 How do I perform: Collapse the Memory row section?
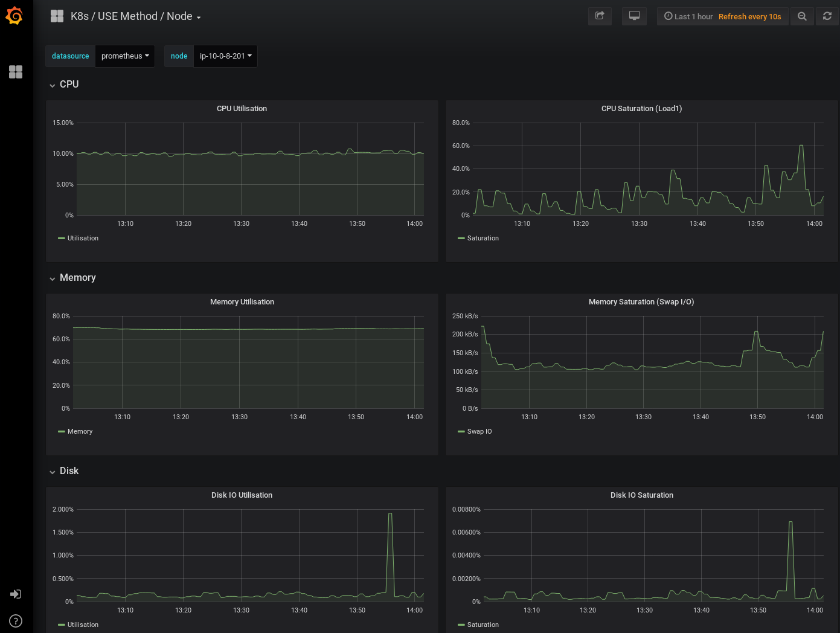click(77, 278)
